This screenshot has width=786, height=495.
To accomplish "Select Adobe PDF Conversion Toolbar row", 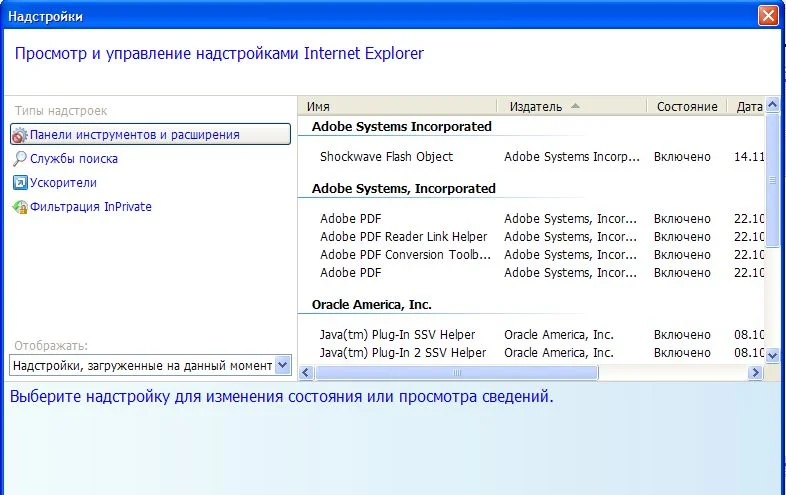I will click(405, 255).
